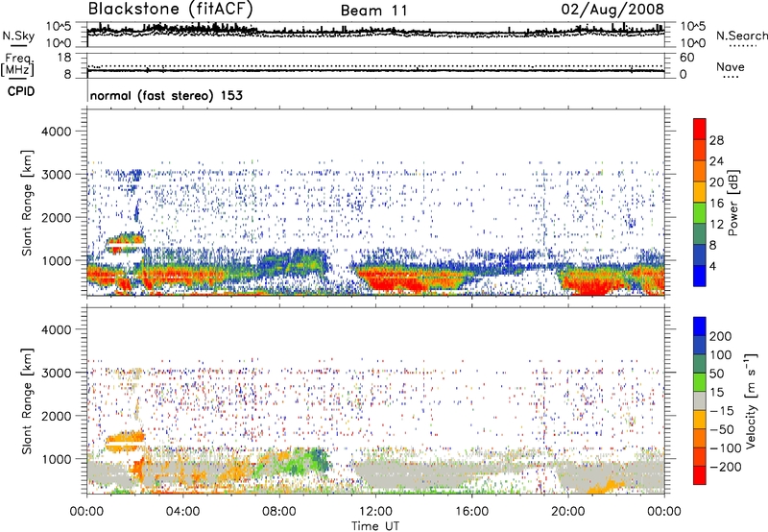Viewport: 768px width, 532px height.
Task: Click the Freq. [MHz] axis label
Action: pyautogui.click(x=17, y=64)
